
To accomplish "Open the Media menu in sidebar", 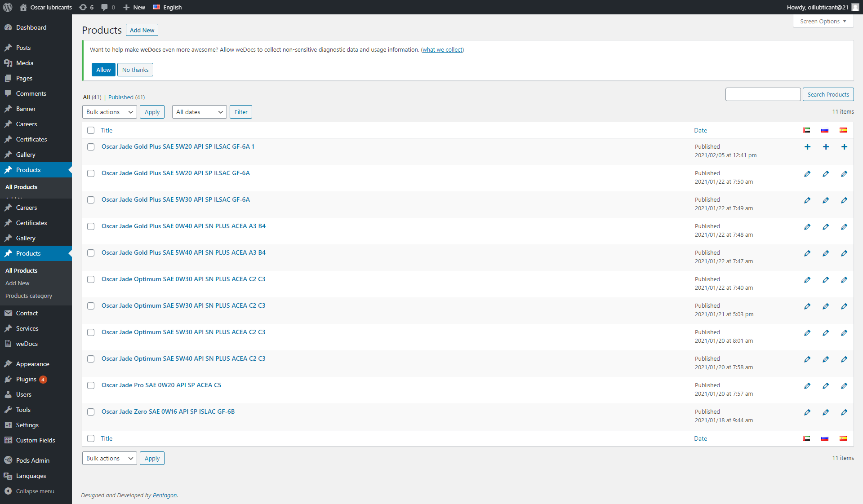I will (36, 63).
